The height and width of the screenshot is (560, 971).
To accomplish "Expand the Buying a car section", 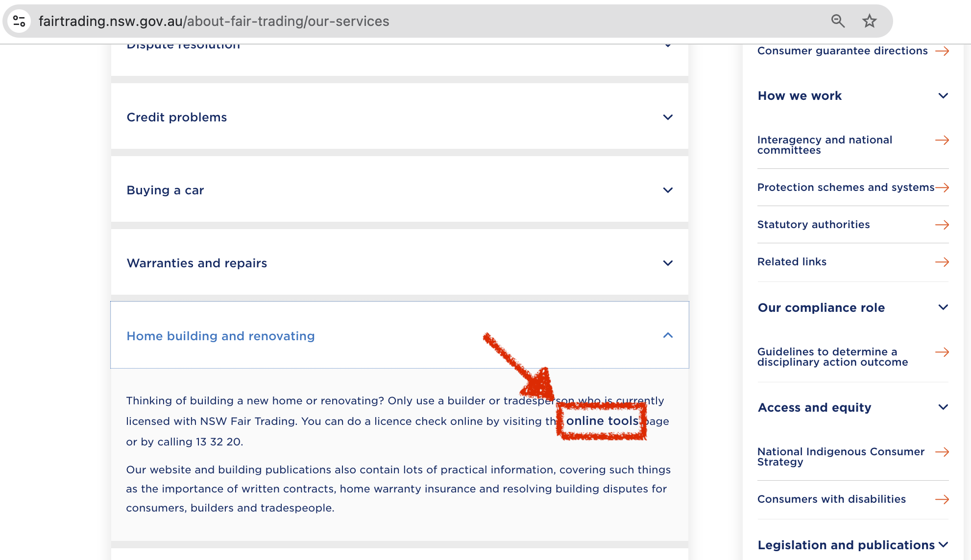I will (667, 190).
